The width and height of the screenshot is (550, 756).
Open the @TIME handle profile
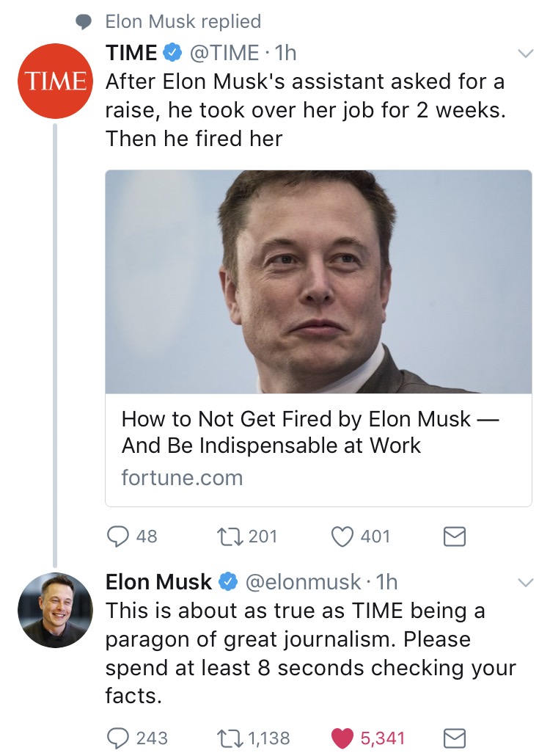tap(224, 53)
